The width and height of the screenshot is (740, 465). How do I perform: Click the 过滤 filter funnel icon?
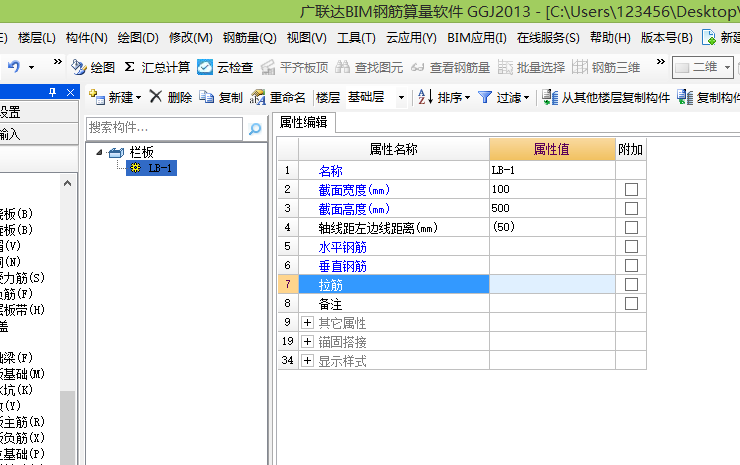point(485,97)
